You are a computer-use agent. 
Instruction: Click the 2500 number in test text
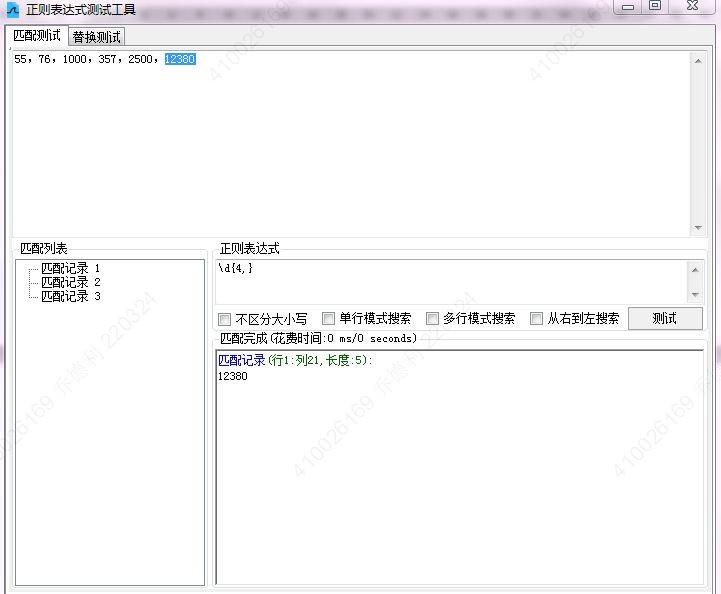(x=140, y=59)
